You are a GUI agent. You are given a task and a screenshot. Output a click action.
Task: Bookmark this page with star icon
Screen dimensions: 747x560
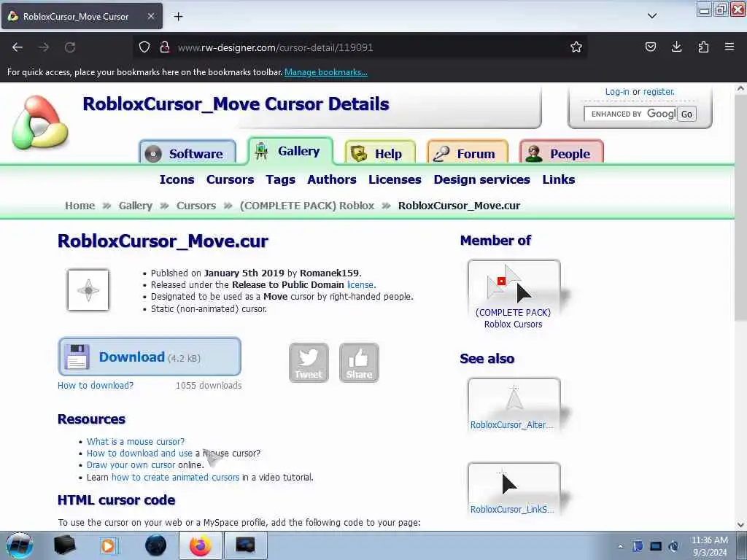click(576, 47)
